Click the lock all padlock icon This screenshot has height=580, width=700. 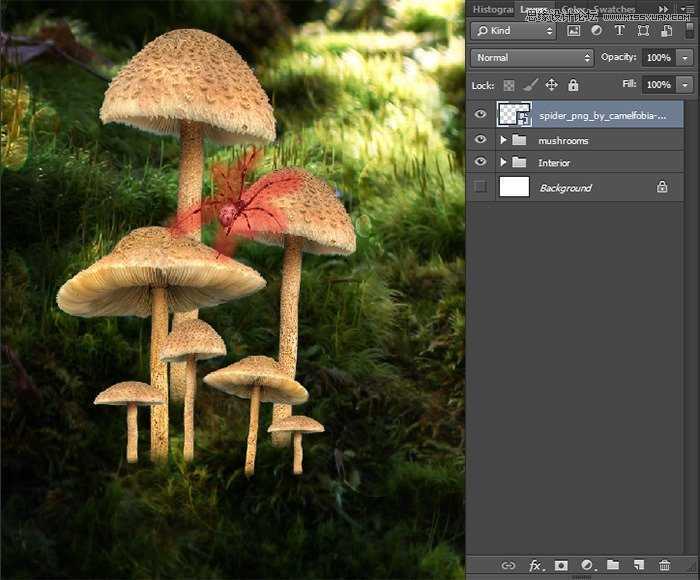pyautogui.click(x=573, y=86)
